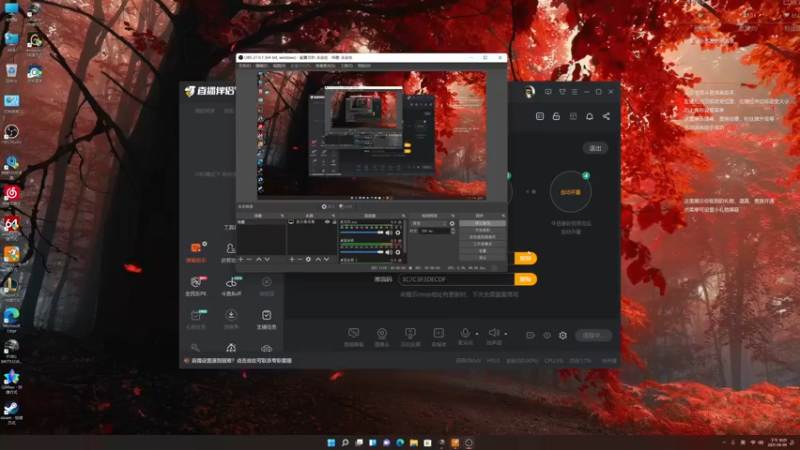Mute the second audio mixer channel
Viewport: 800px width, 450px height.
click(x=389, y=252)
